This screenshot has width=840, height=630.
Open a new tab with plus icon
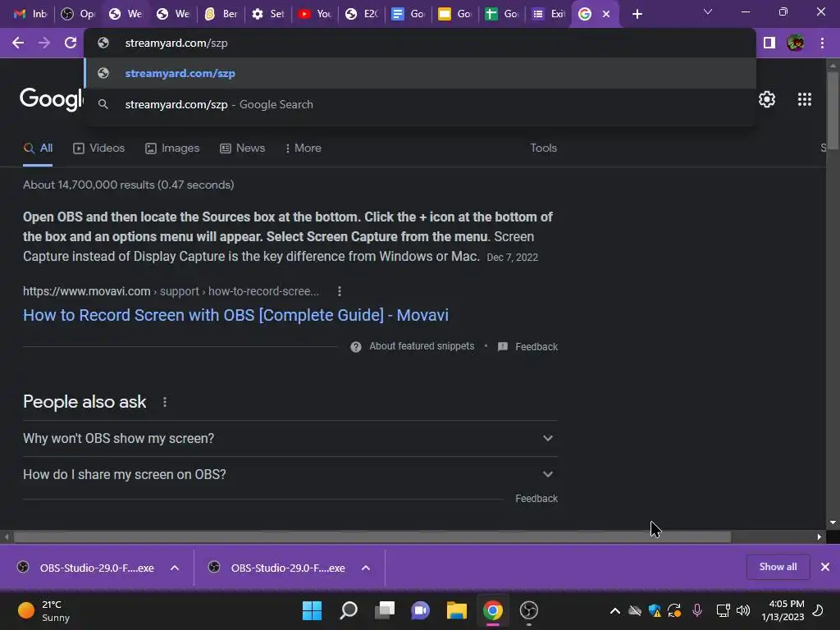(637, 14)
